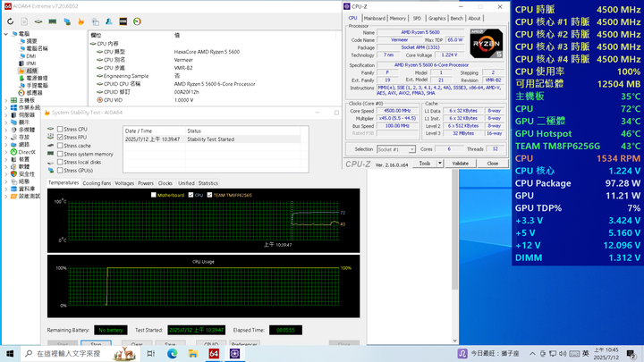Uncheck the Stress FPU checkbox
Screen dimensions: 644x362
pyautogui.click(x=60, y=137)
